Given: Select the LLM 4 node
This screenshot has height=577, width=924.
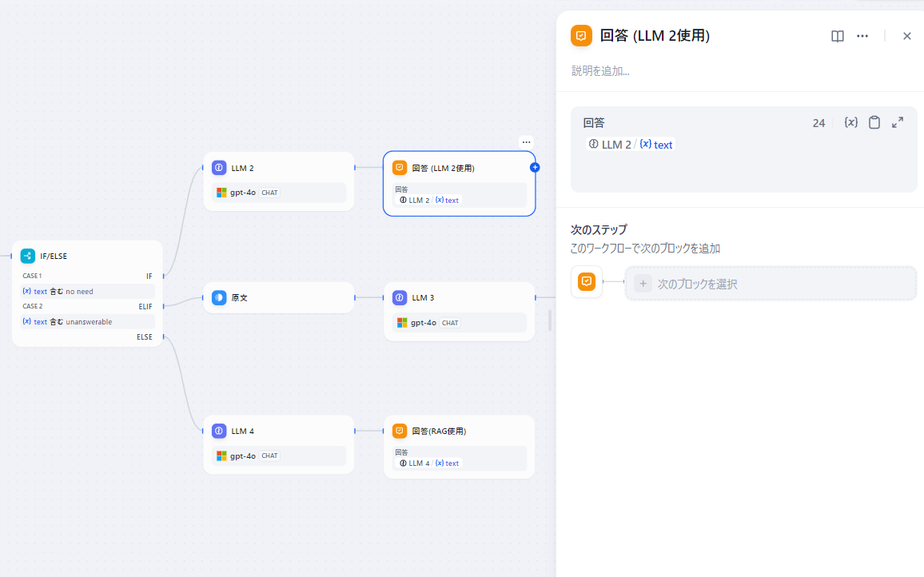Looking at the screenshot, I should (x=279, y=445).
